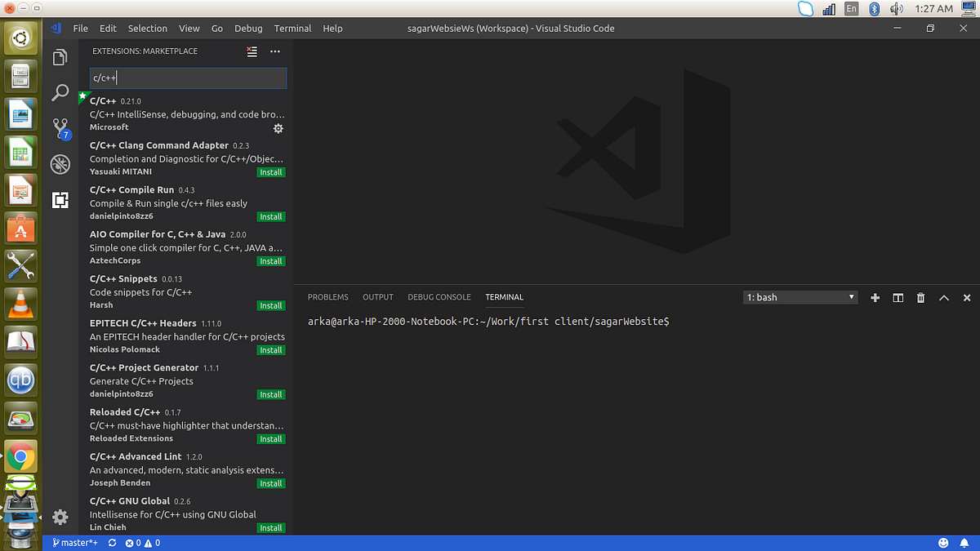Open the Manage gear menu at bottom left
980x551 pixels.
[60, 517]
